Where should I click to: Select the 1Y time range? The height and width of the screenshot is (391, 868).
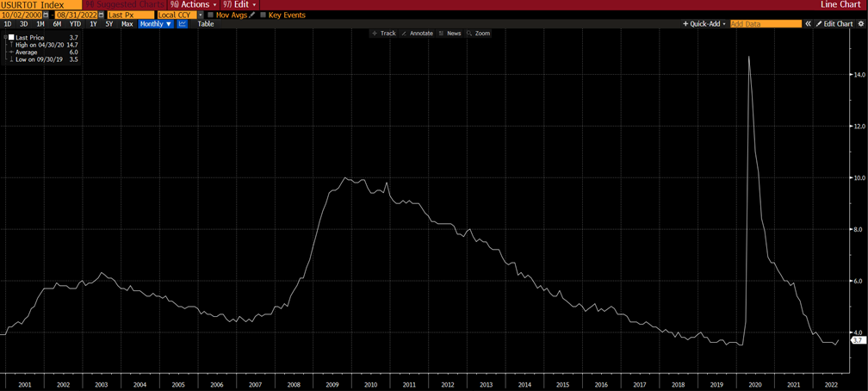pos(93,24)
